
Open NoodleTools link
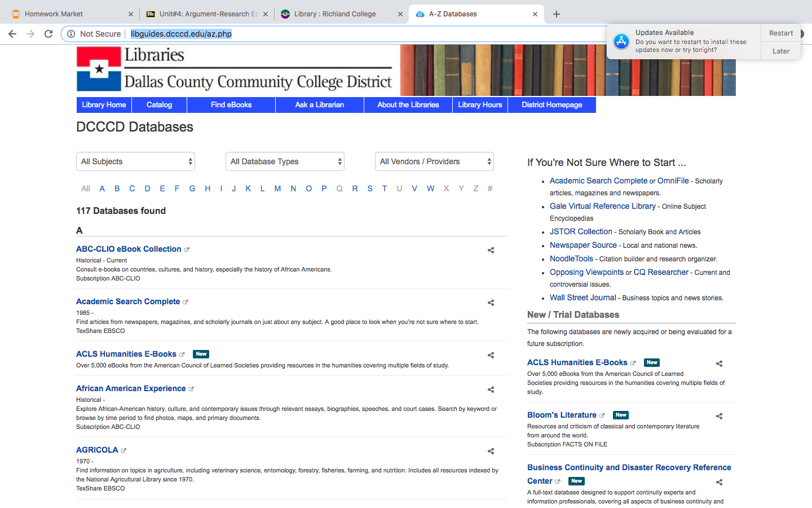coord(571,259)
